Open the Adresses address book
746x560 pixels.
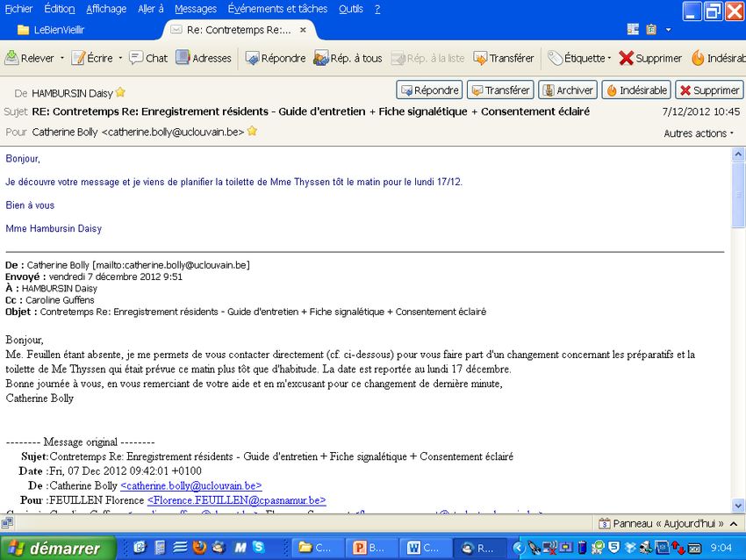(x=203, y=58)
